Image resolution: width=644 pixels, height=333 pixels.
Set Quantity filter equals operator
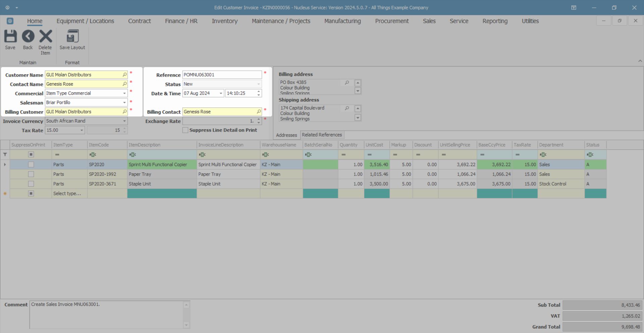pos(343,154)
